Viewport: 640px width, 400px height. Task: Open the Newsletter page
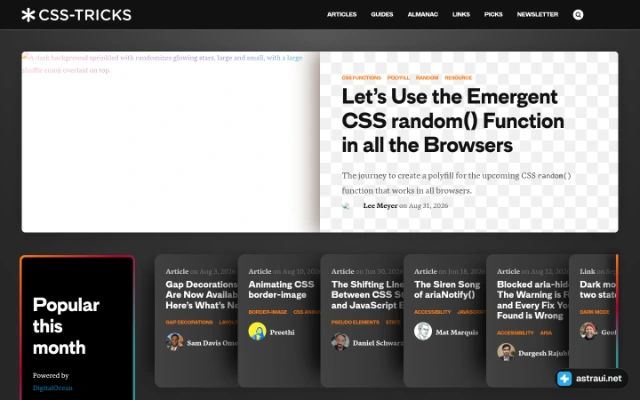click(x=537, y=14)
